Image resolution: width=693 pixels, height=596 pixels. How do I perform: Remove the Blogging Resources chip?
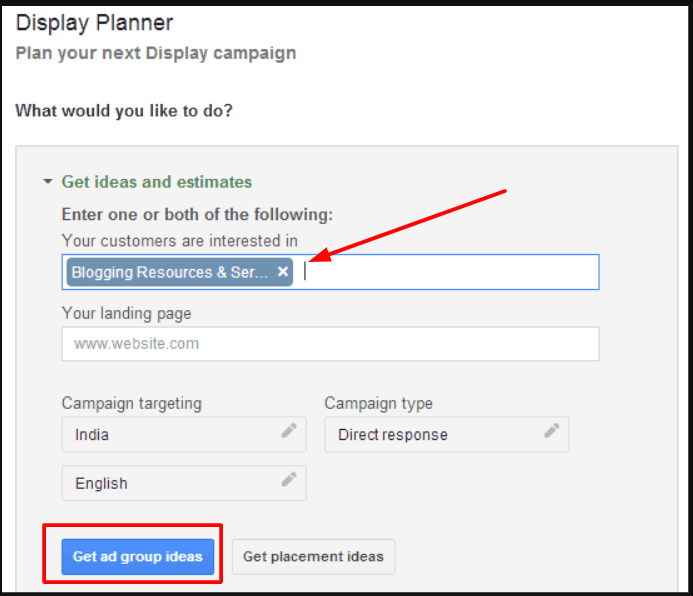click(283, 271)
